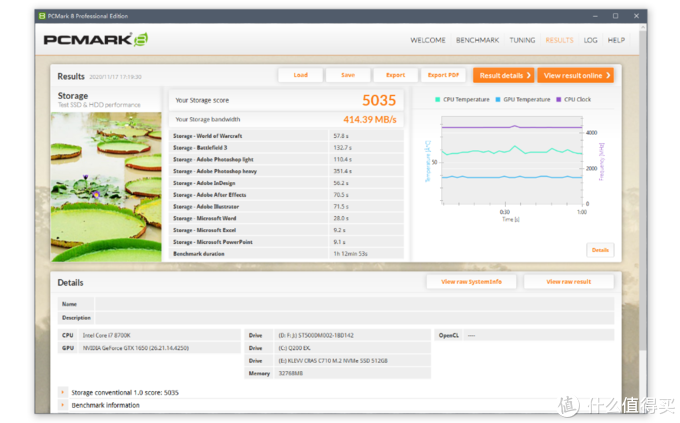Click the 414.39 MB/s bandwidth value

click(369, 119)
